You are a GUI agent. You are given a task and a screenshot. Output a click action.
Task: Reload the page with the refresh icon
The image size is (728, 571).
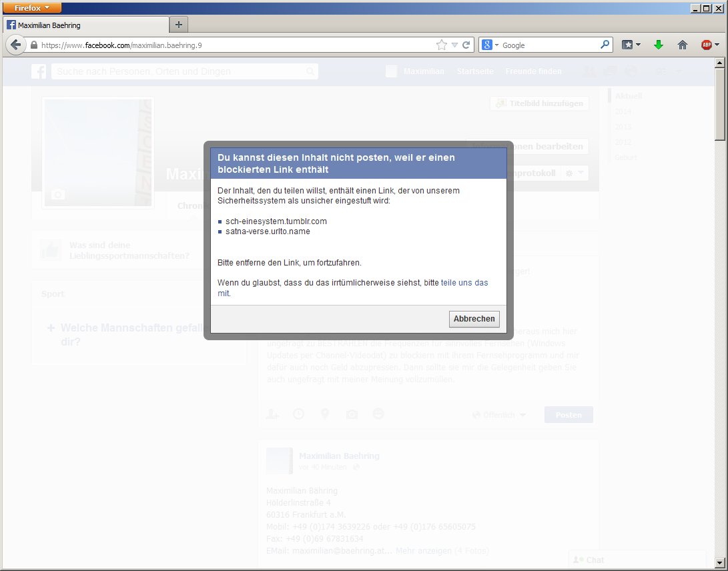pos(466,45)
